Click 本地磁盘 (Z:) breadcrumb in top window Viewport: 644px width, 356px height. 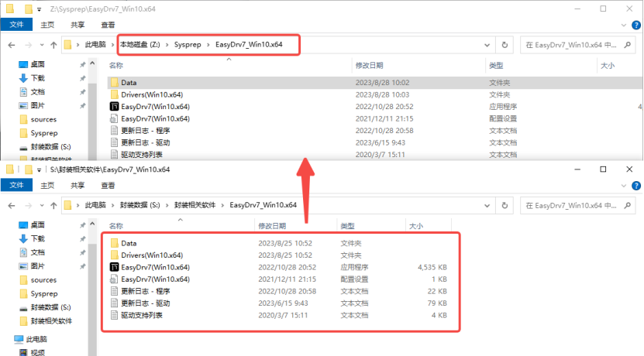pos(140,44)
